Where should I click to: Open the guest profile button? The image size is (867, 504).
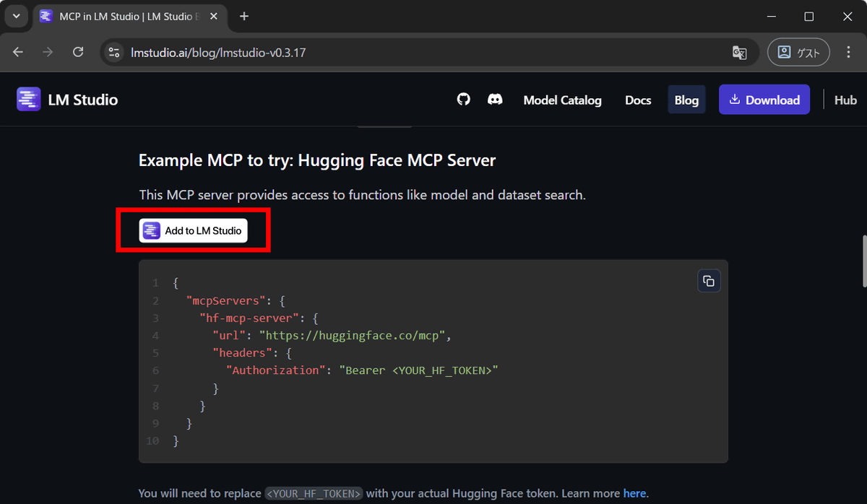(798, 53)
